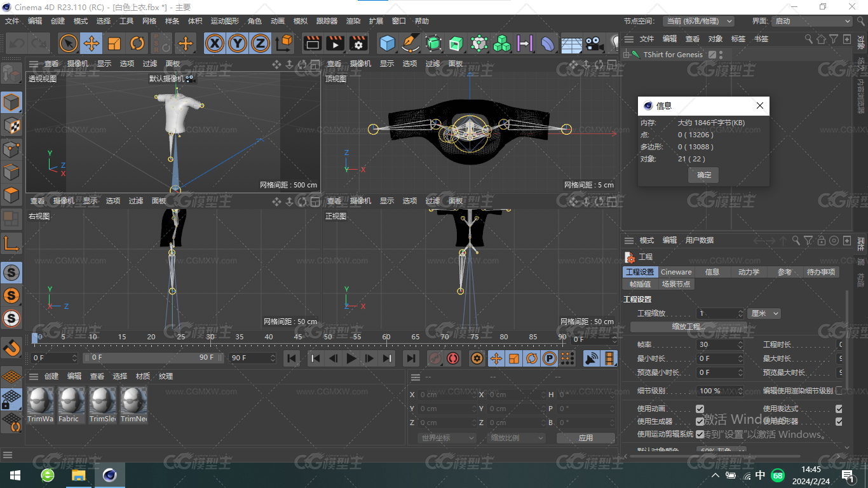This screenshot has height=488, width=868.
Task: Add subdivision surface generator icon
Action: pos(433,43)
